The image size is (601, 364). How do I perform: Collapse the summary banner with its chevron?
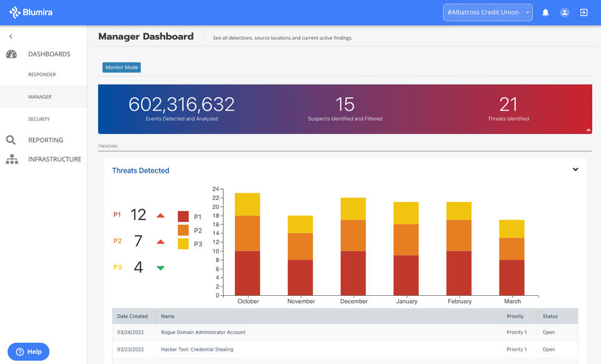tap(588, 130)
